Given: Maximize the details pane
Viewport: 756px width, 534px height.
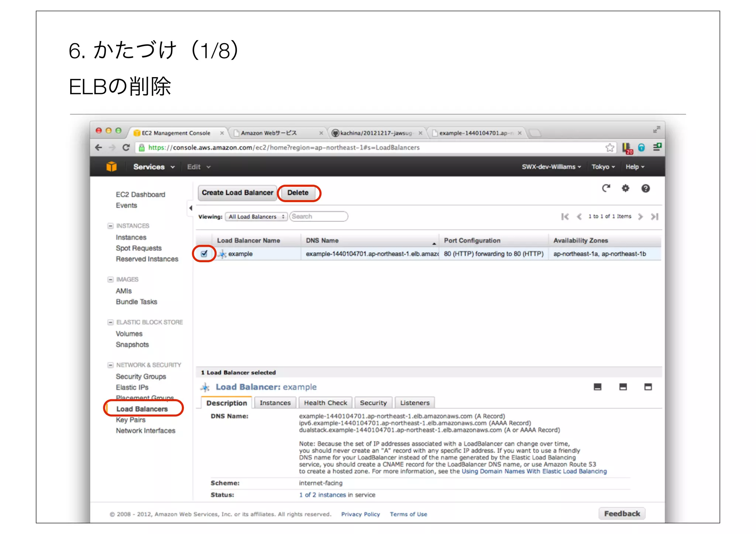Looking at the screenshot, I should click(648, 387).
